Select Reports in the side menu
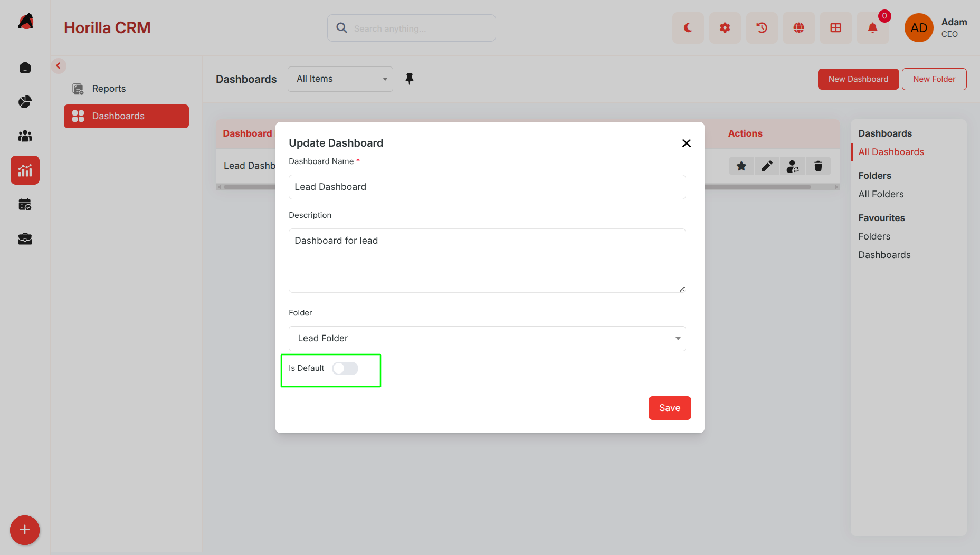Viewport: 980px width, 555px height. [x=126, y=89]
